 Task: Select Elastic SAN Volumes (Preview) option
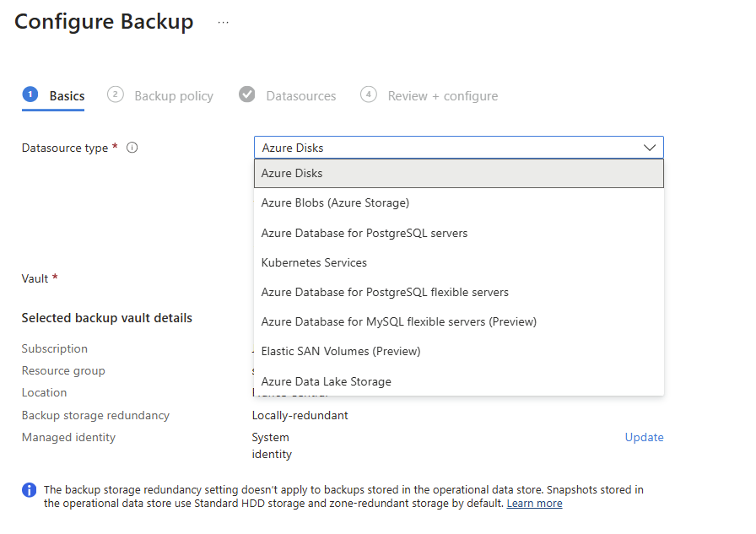tap(458, 351)
